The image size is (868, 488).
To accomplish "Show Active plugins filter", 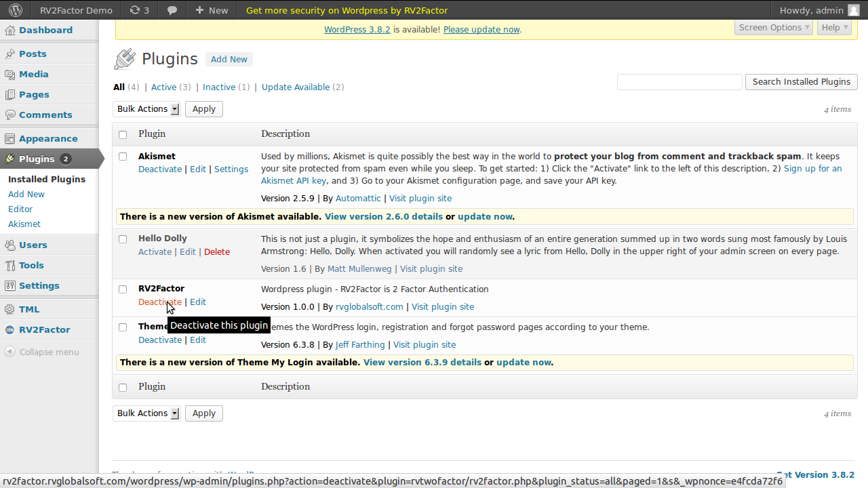I will tap(163, 87).
